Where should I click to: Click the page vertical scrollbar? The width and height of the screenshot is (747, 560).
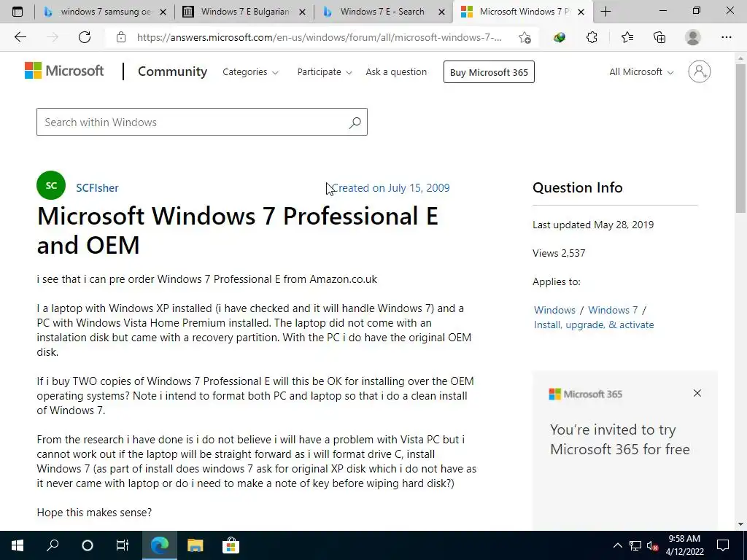740,138
